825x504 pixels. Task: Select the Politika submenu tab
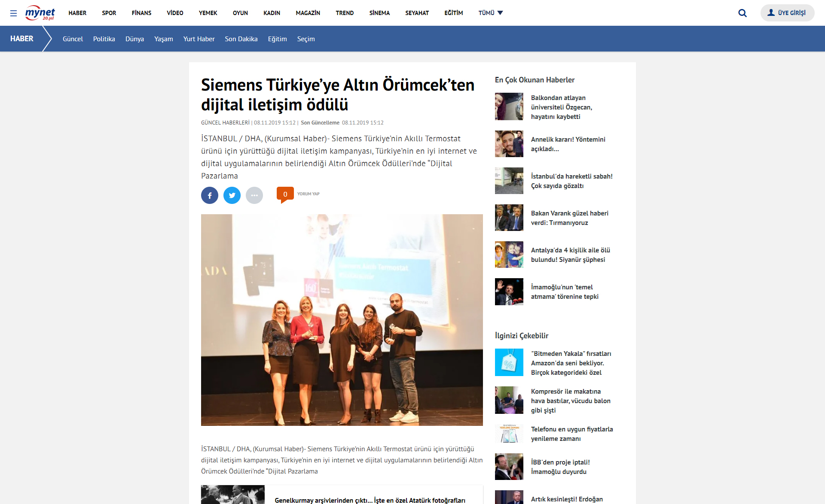pos(104,39)
